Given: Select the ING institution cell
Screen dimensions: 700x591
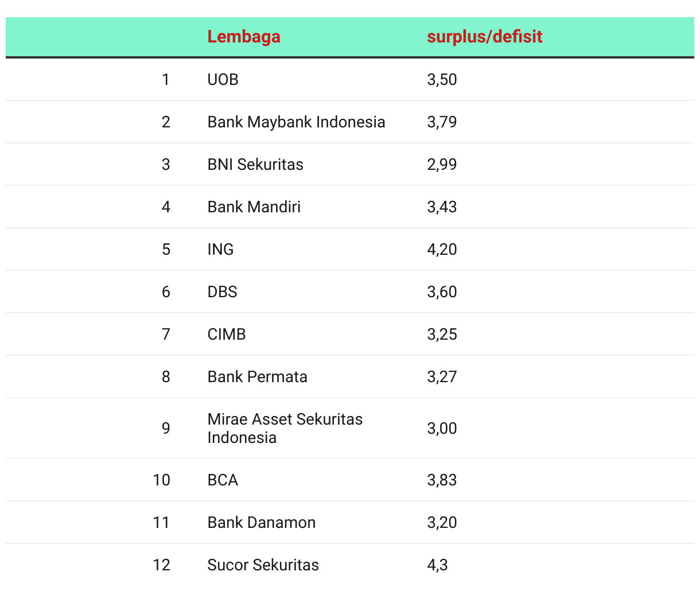Looking at the screenshot, I should point(220,249).
